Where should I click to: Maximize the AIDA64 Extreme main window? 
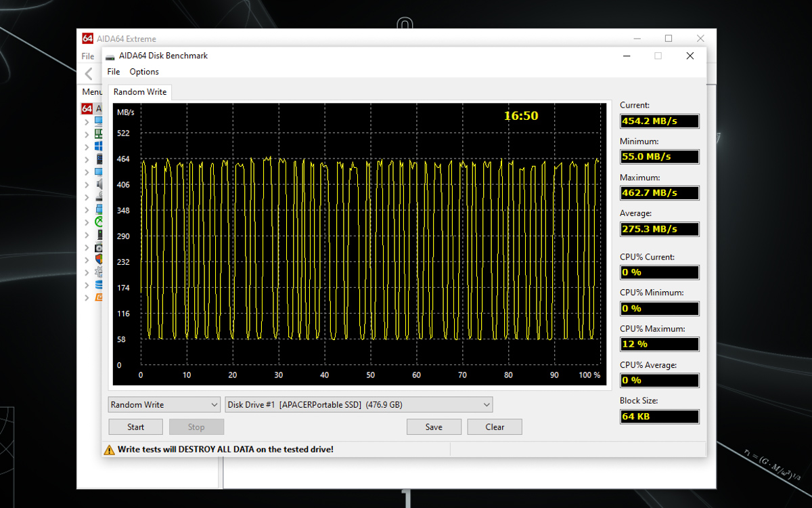pos(669,39)
